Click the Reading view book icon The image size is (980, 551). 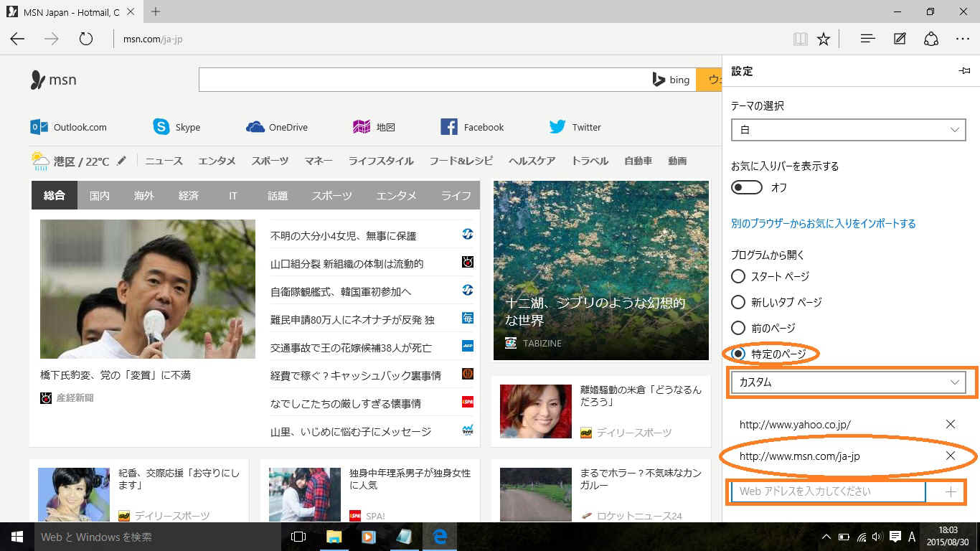coord(800,39)
